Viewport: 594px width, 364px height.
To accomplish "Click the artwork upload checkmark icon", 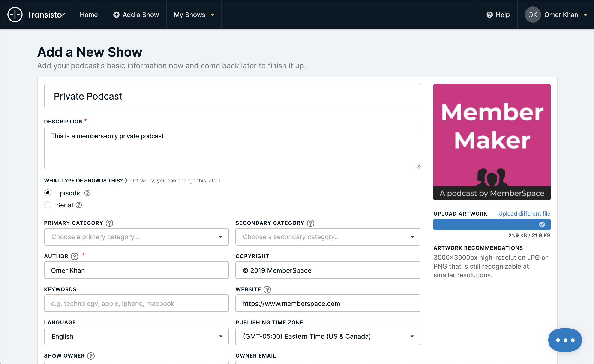I will (x=542, y=225).
